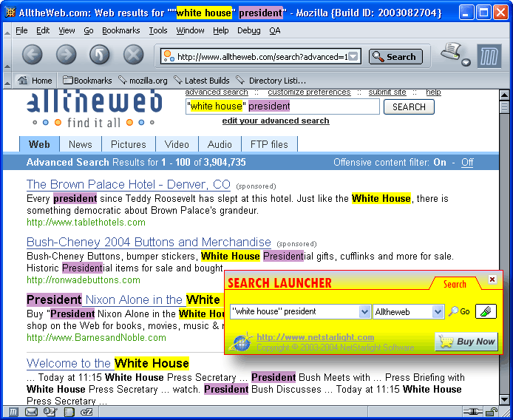Screen dimensions: 513x420
Task: Click the Navigator icon in status bar
Action: (x=13, y=412)
